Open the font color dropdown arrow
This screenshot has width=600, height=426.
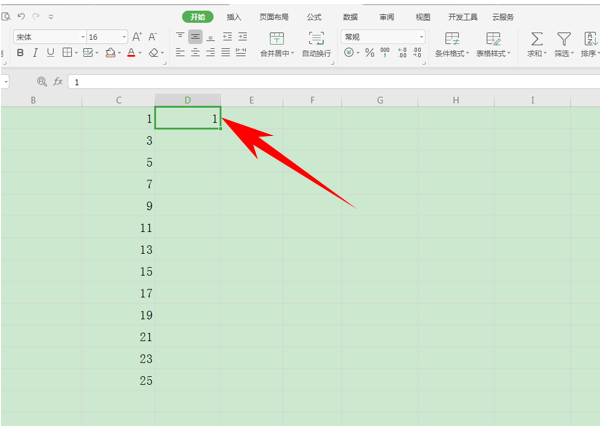click(140, 53)
